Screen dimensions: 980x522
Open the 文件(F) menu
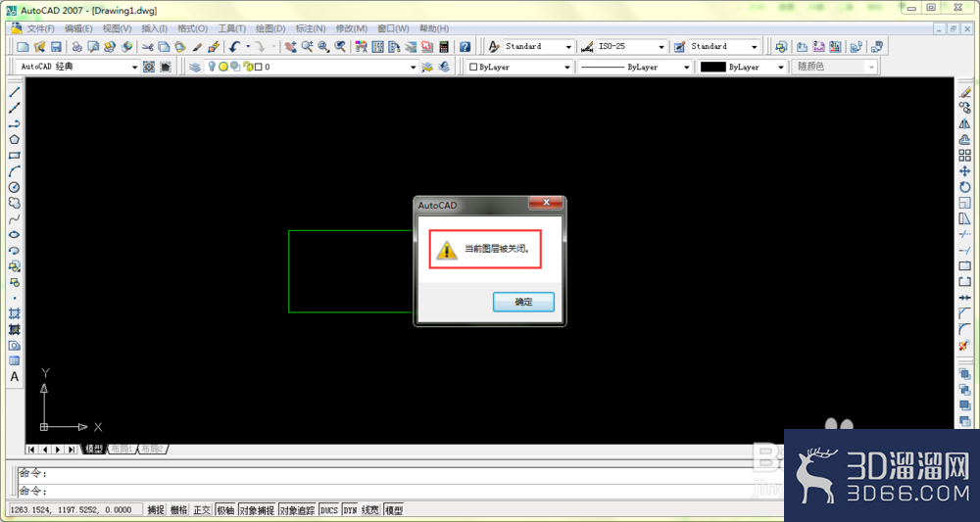40,28
